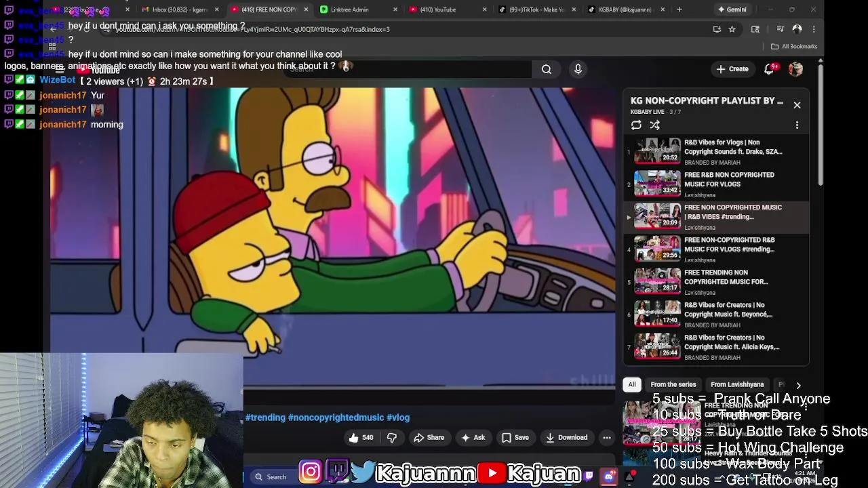Open more actions ellipsis beside Download
Viewport: 868px width, 488px height.
click(x=607, y=438)
